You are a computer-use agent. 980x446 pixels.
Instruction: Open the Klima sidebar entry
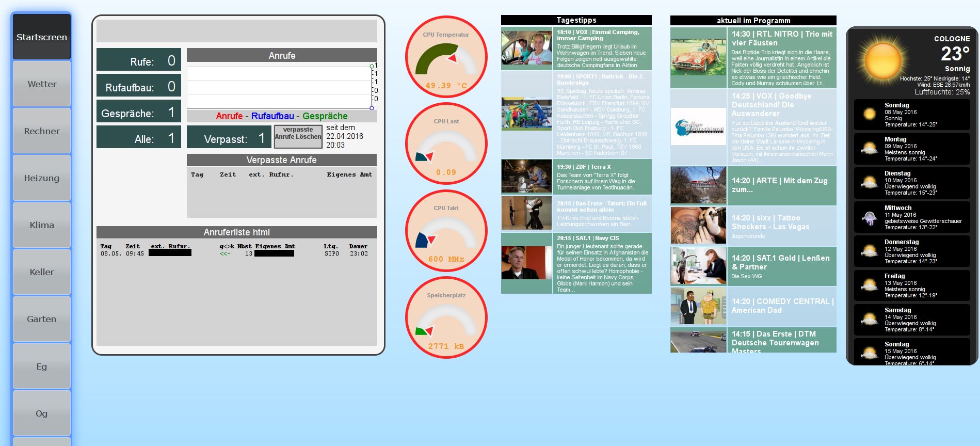42,225
